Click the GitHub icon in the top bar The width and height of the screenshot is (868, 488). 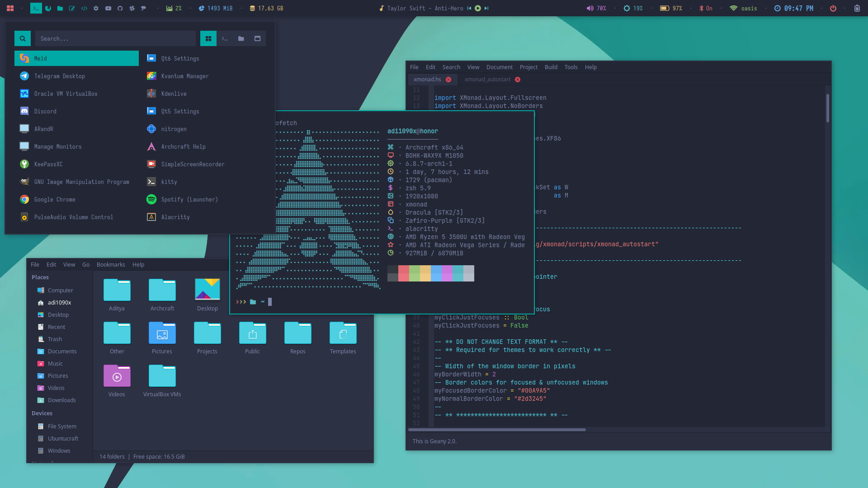point(120,8)
